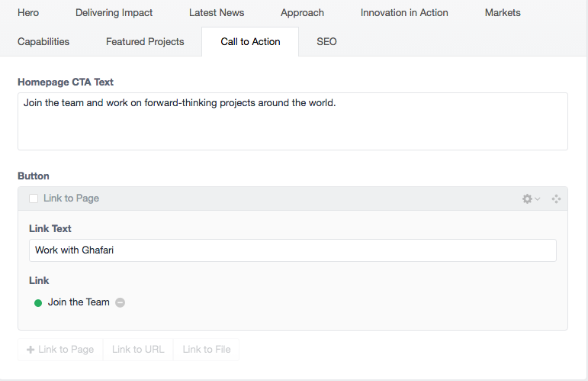Open the Innovation in Action tab
Screen dimensions: 588x381
(404, 13)
